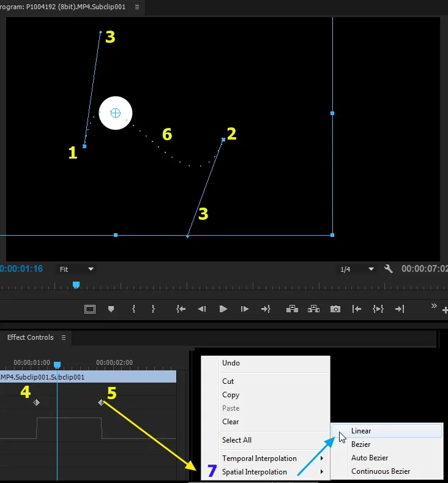Go to Out point button
This screenshot has width=448, height=483.
266,309
